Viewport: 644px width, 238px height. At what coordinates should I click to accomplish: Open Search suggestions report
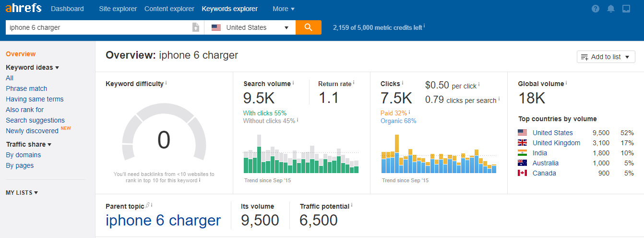click(x=35, y=120)
